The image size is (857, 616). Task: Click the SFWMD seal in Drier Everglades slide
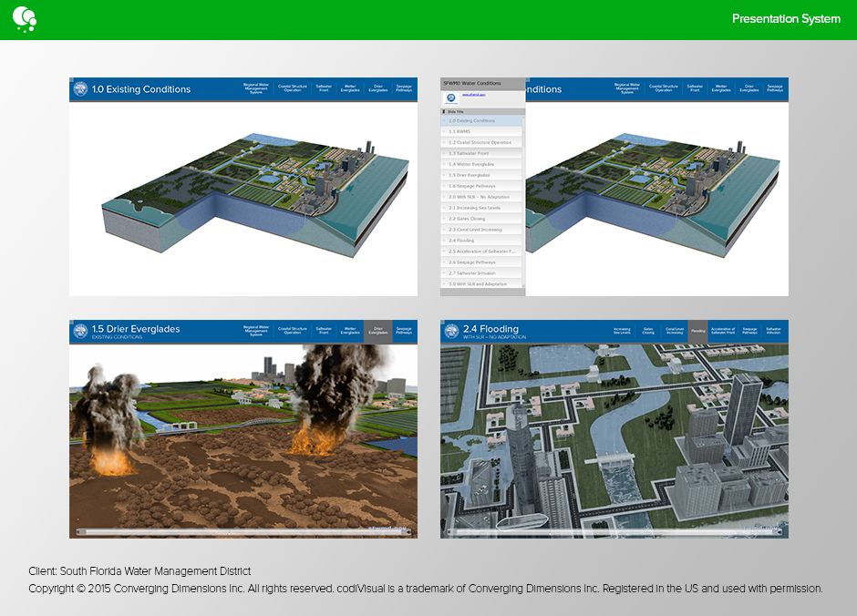pos(81,332)
